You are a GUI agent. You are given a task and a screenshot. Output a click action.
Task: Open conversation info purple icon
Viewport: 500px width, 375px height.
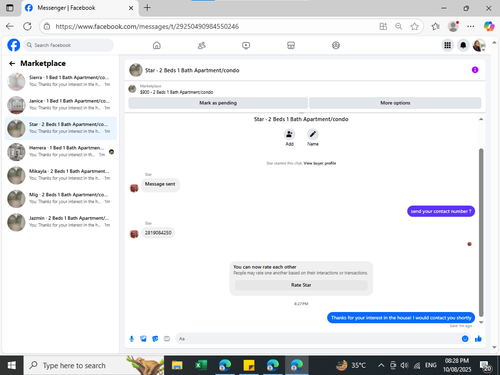tap(475, 70)
